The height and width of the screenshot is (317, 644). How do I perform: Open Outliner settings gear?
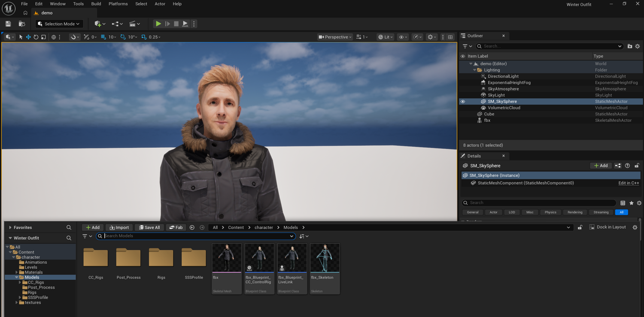pos(638,46)
